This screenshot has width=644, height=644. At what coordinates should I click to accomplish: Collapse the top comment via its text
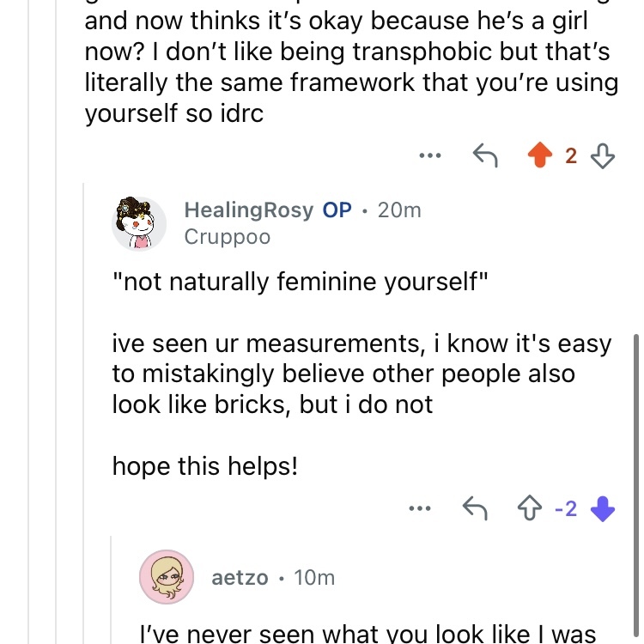(343, 67)
